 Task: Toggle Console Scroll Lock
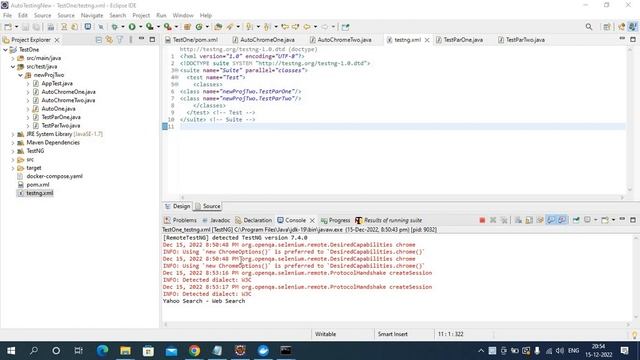point(529,220)
